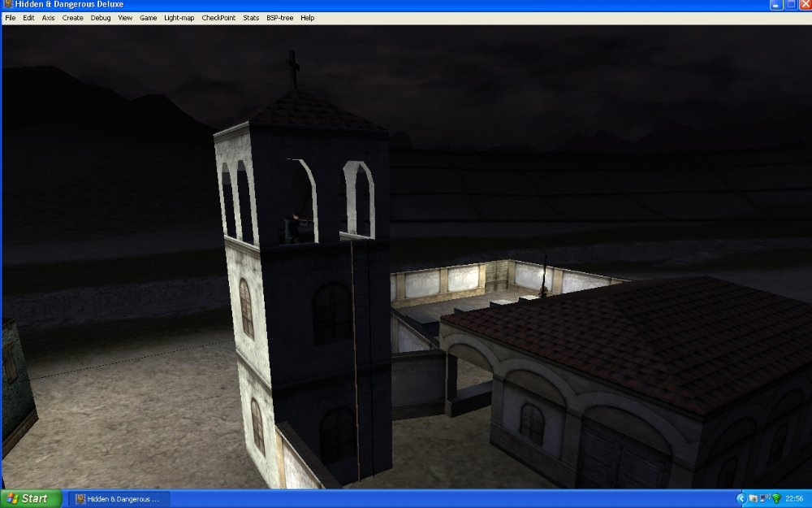
Task: Select the Hidden & Dangerous taskbar button
Action: (119, 499)
